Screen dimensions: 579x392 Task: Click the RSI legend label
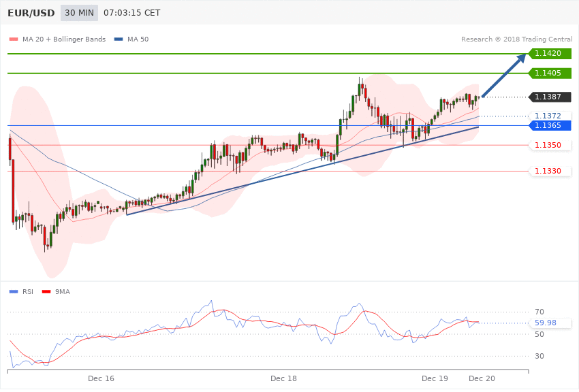[28, 292]
